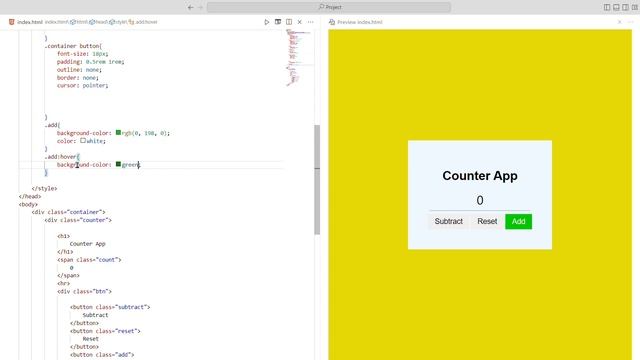Click the HTML file icon on index.html tab

click(x=12, y=22)
